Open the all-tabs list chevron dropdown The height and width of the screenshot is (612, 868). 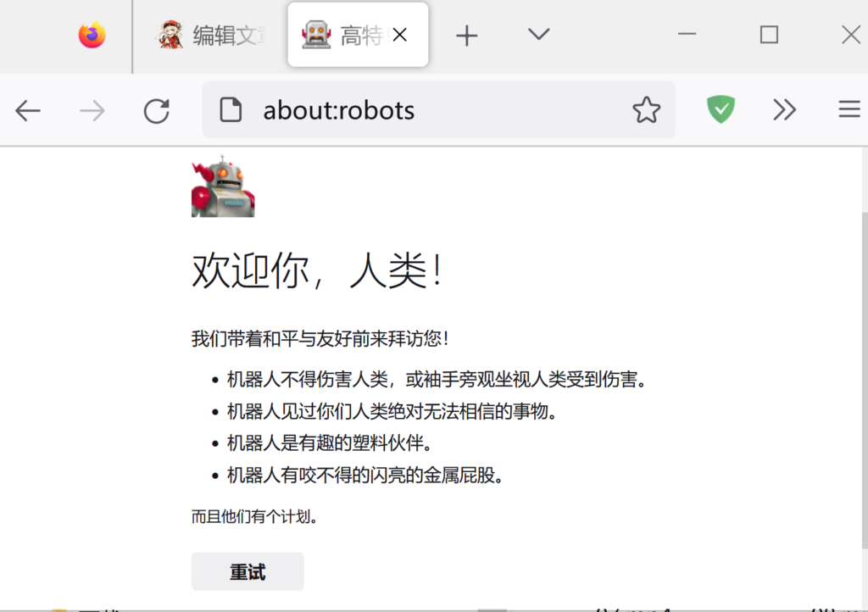[537, 35]
